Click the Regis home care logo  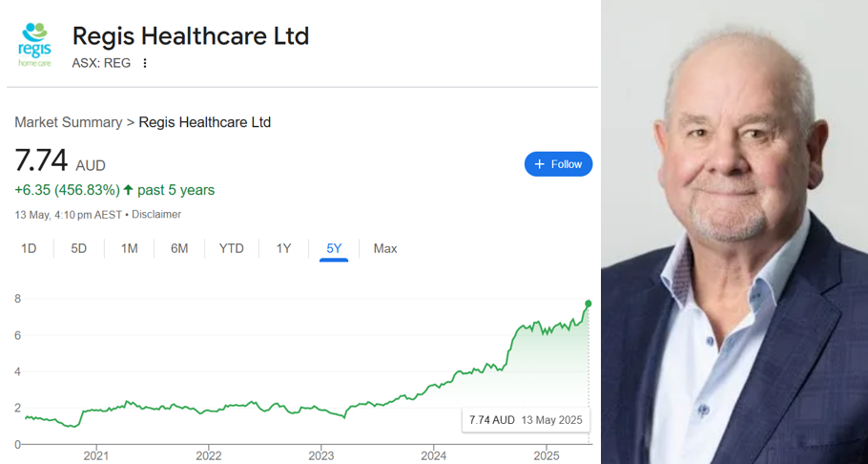pyautogui.click(x=35, y=45)
